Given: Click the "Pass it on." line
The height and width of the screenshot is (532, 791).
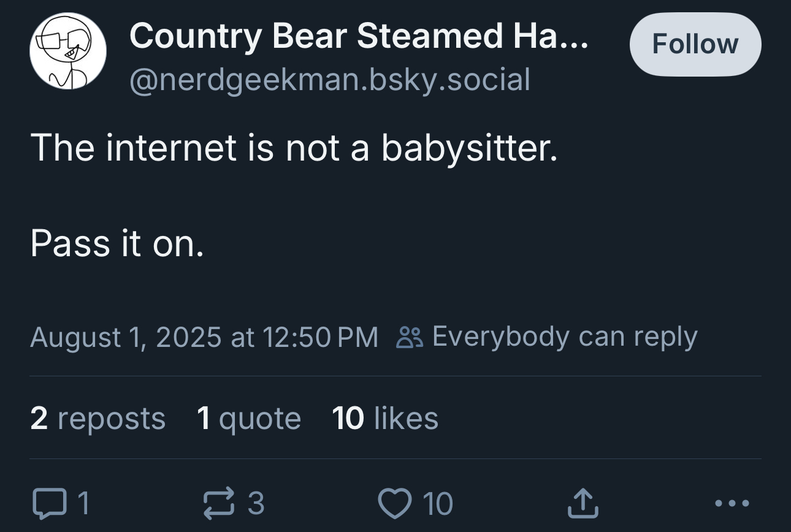Looking at the screenshot, I should point(117,244).
